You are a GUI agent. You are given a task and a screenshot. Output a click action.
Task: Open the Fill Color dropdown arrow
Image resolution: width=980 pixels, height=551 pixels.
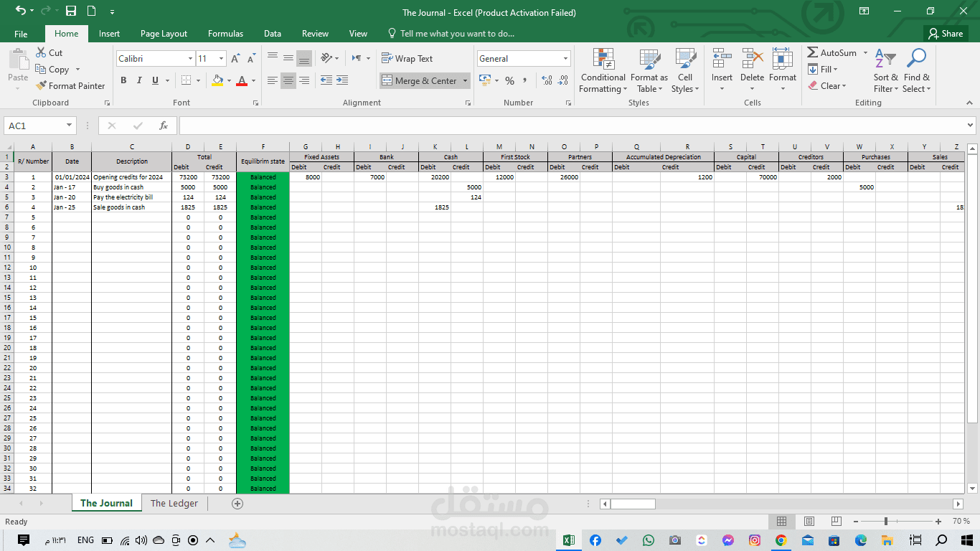(229, 80)
